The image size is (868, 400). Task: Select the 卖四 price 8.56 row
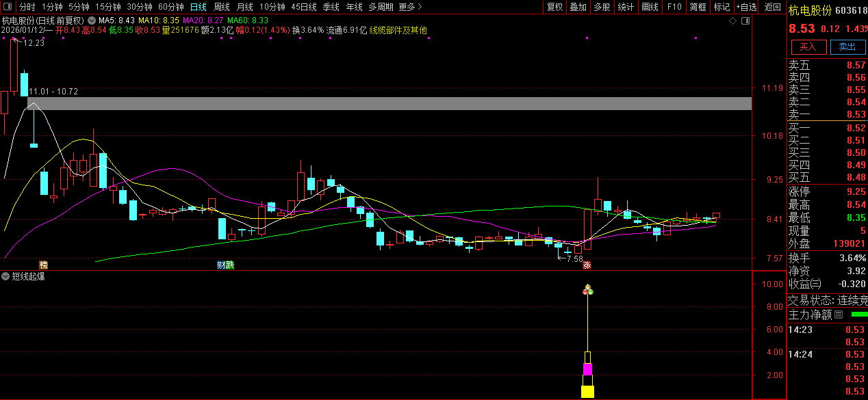(x=827, y=77)
